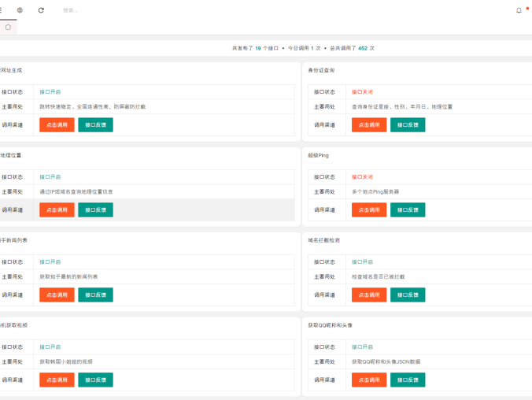The height and width of the screenshot is (400, 532).
Task: Click 点击调用 in the 地理位置 card
Action: pyautogui.click(x=57, y=209)
